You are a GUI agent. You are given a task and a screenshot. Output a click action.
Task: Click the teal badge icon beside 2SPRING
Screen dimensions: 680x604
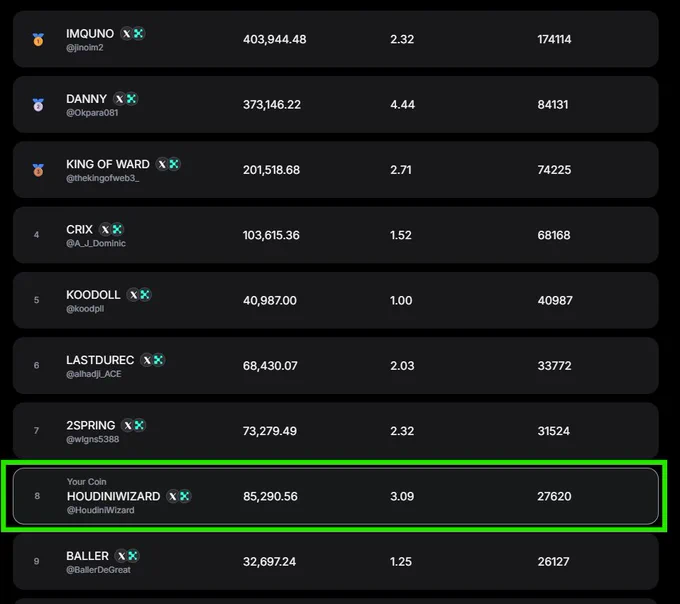[140, 425]
